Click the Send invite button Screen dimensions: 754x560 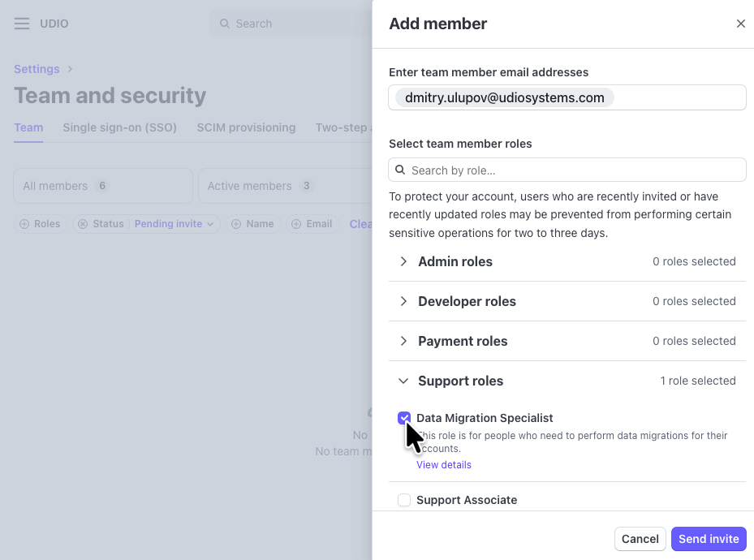709,539
